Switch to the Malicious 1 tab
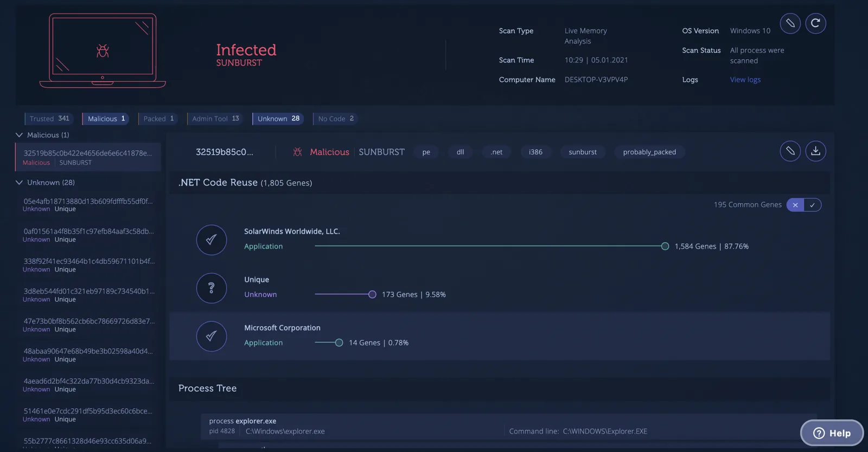The width and height of the screenshot is (868, 452). point(106,119)
